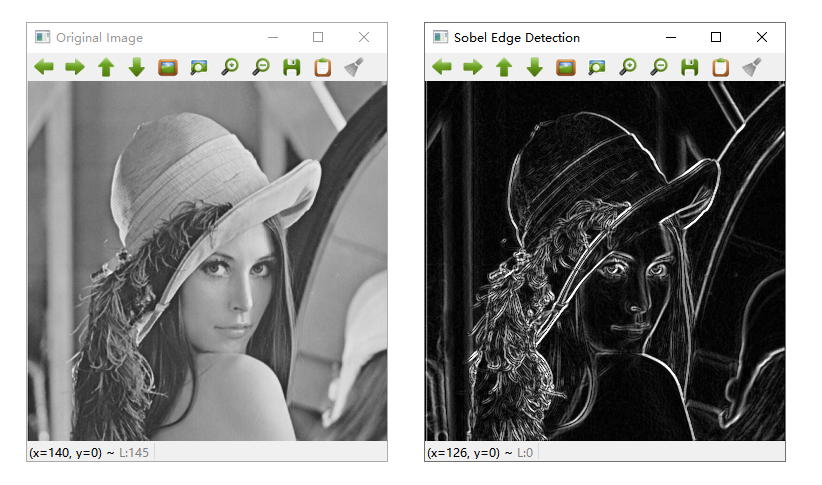Click the grayscale photo in Original Image window
The image size is (822, 485).
[x=208, y=261]
